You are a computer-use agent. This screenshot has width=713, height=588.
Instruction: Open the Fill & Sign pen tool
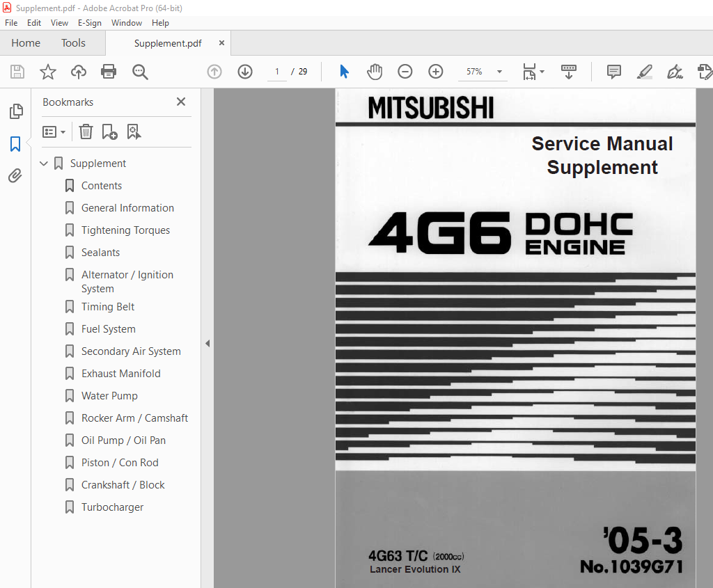[675, 72]
